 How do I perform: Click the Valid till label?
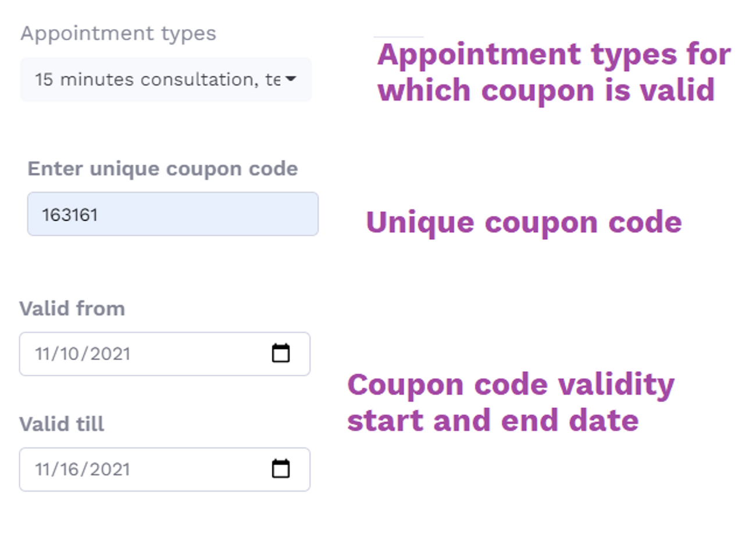coord(62,424)
